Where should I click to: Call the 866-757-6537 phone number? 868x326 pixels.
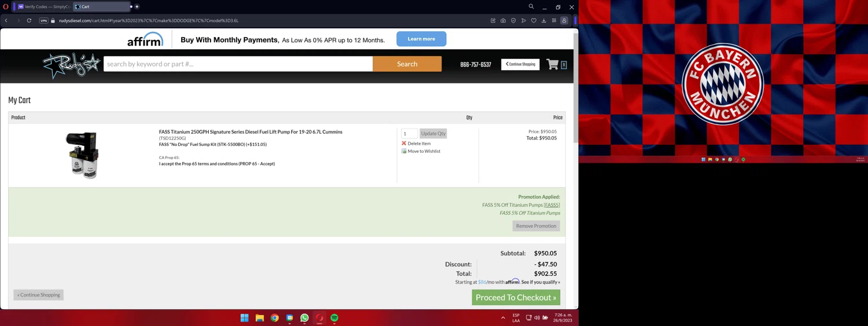coord(476,65)
